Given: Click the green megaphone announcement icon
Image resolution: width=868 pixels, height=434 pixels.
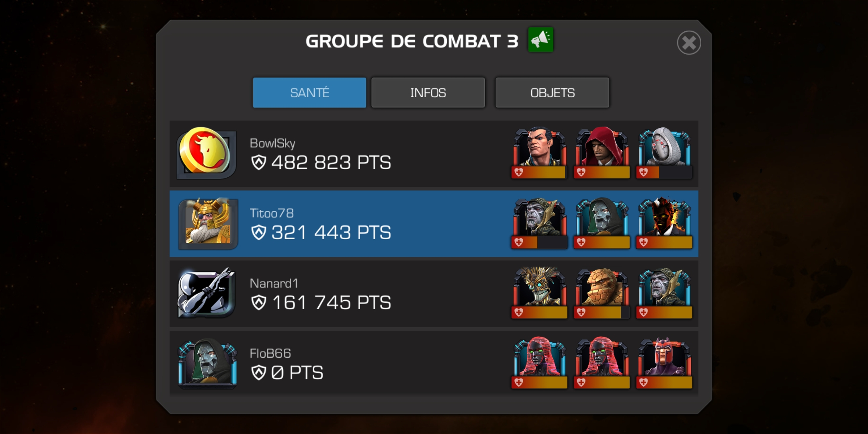Looking at the screenshot, I should pos(540,40).
